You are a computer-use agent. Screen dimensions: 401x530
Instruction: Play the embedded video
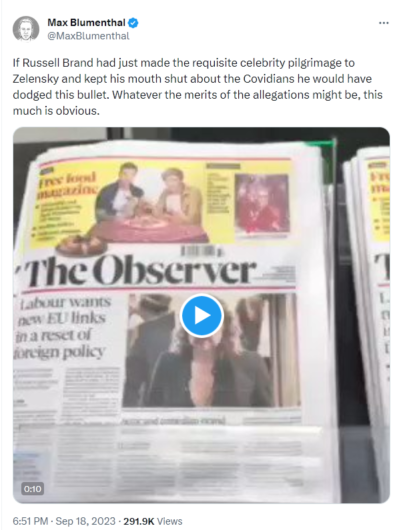pos(202,316)
